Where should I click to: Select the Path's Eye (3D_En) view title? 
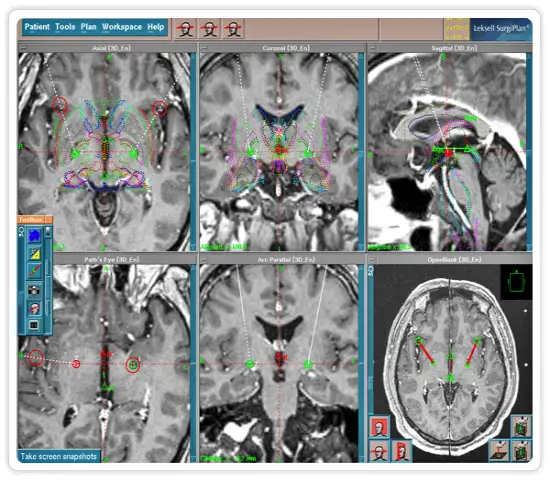click(112, 260)
